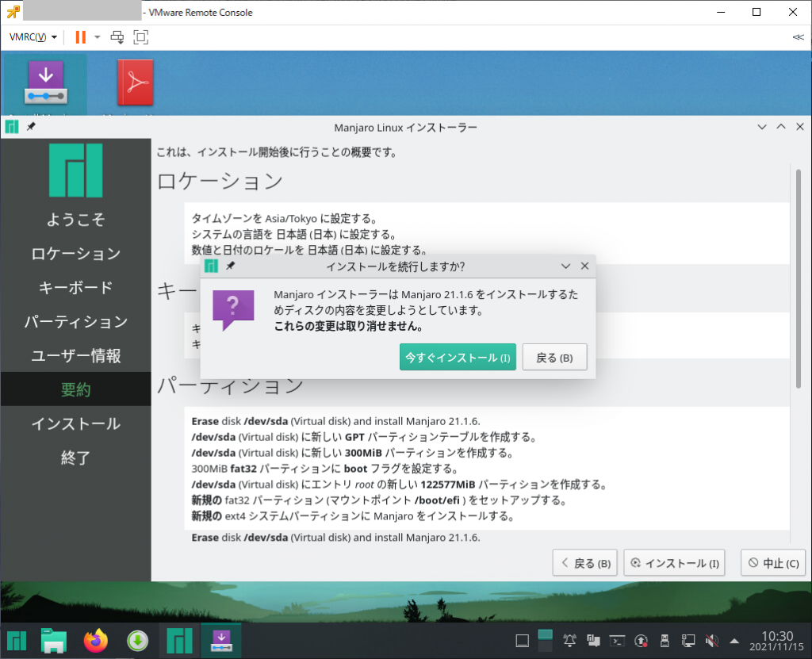Select キーボード step in the sidebar
The width and height of the screenshot is (812, 659).
point(75,288)
